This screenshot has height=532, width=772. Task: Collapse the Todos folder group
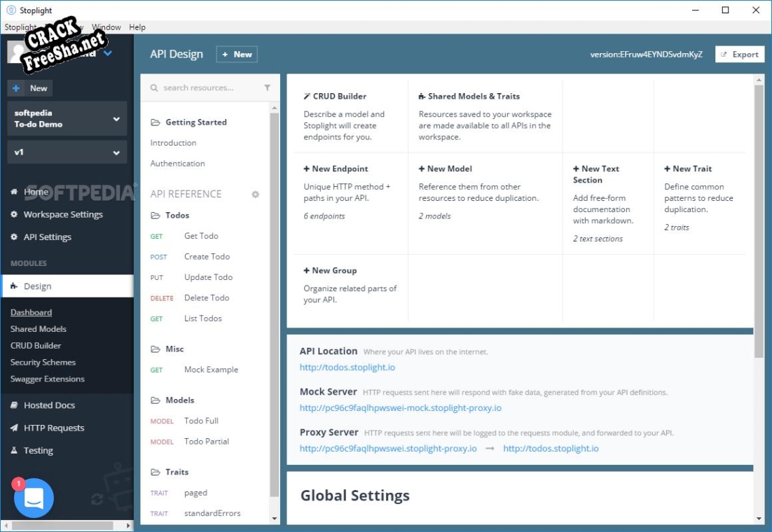point(177,215)
